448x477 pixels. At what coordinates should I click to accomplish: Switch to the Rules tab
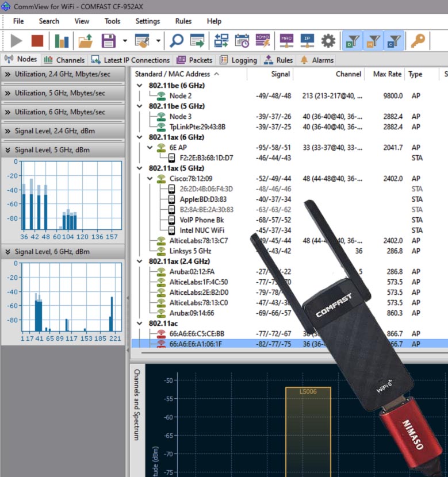(278, 60)
